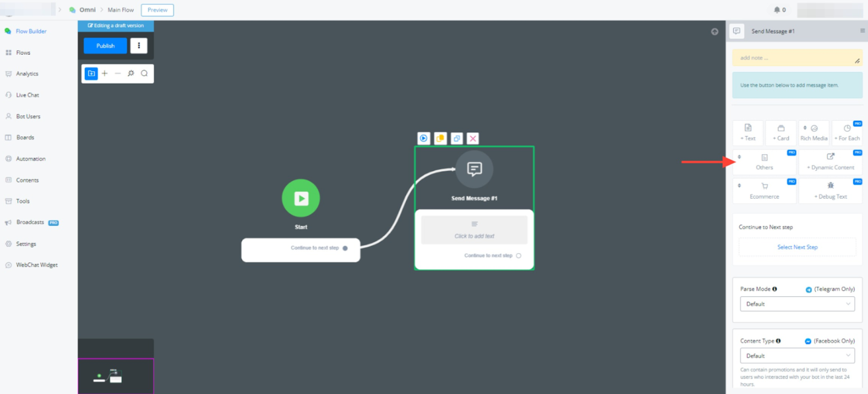Click the Select Next Step link
Image resolution: width=868 pixels, height=394 pixels.
(797, 247)
